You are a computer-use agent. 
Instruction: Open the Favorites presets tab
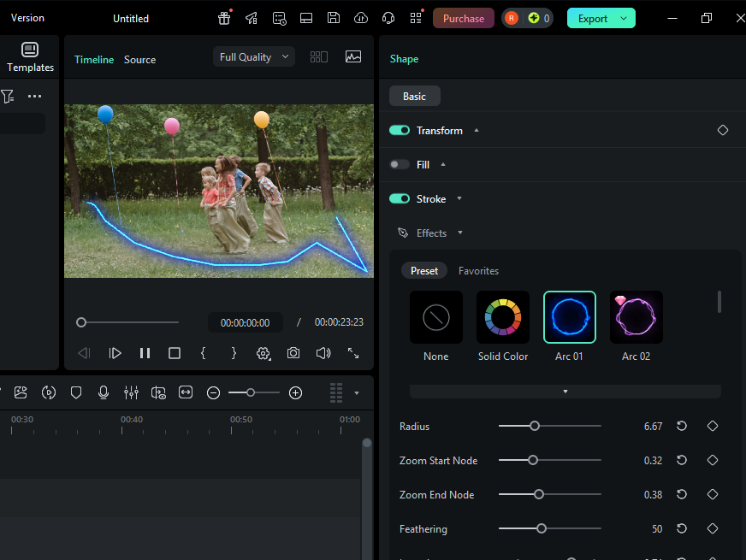(478, 271)
